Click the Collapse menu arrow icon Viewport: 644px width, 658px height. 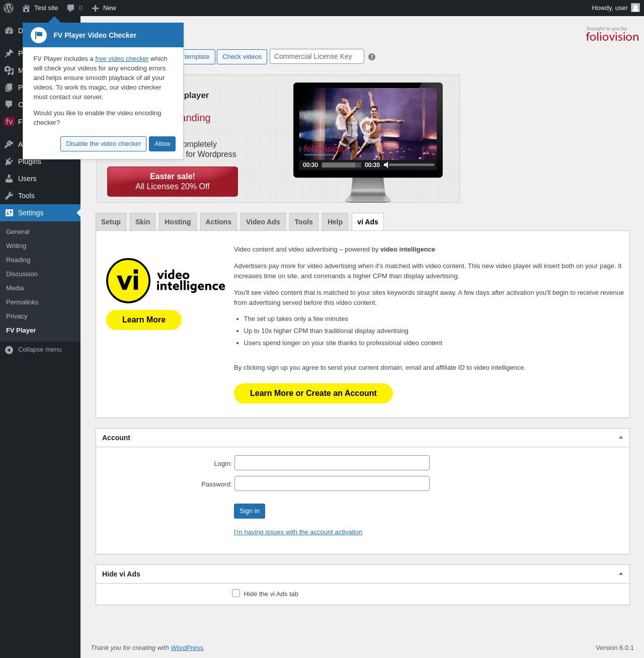[9, 350]
